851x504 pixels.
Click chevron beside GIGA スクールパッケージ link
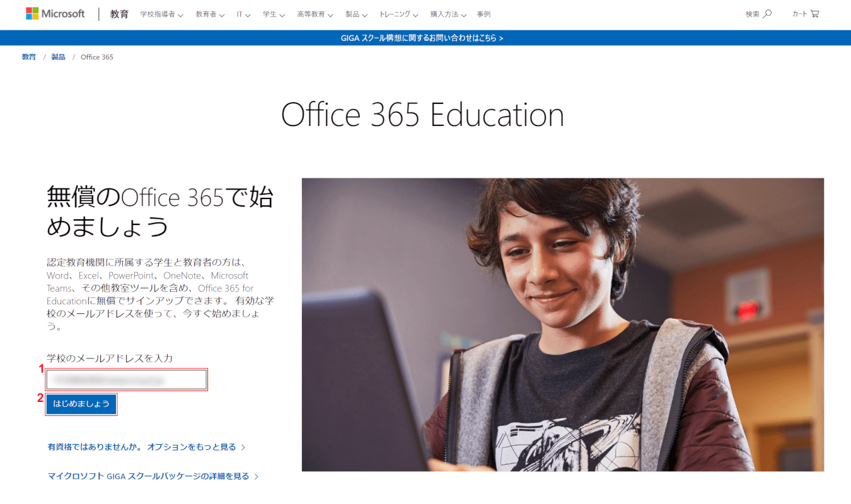[x=257, y=477]
